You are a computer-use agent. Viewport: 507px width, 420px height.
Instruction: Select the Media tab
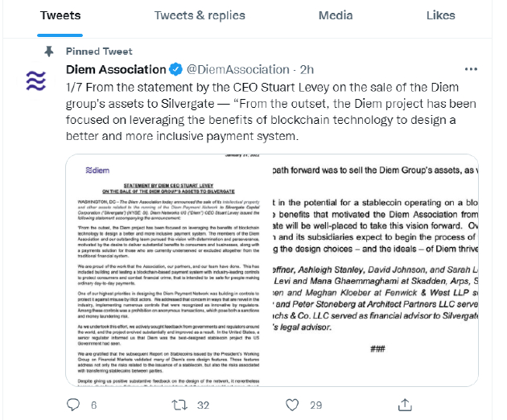[x=336, y=15]
